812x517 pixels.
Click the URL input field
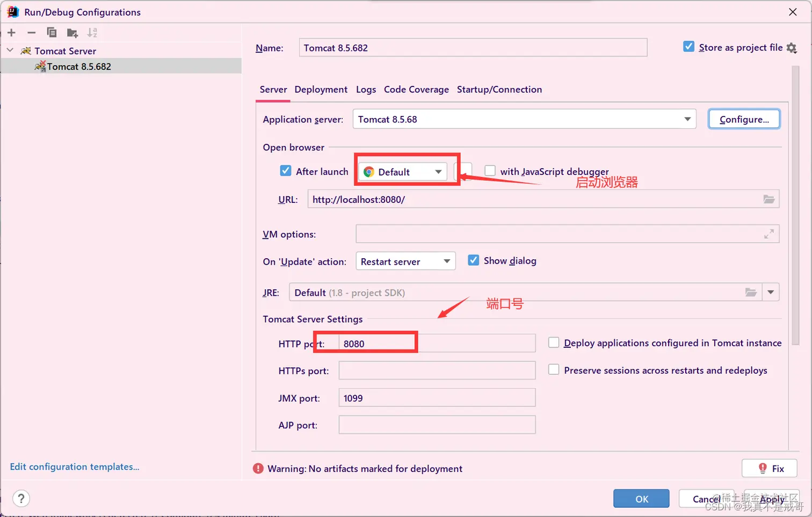pyautogui.click(x=543, y=199)
